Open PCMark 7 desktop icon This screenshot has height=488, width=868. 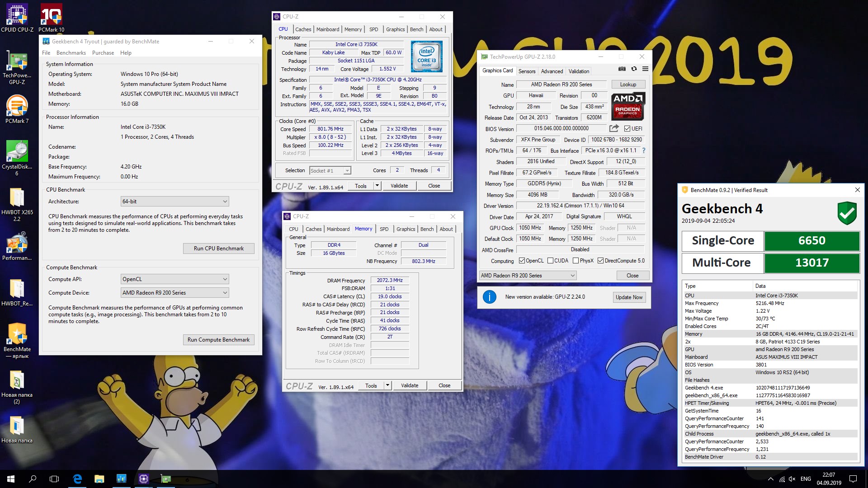(17, 109)
